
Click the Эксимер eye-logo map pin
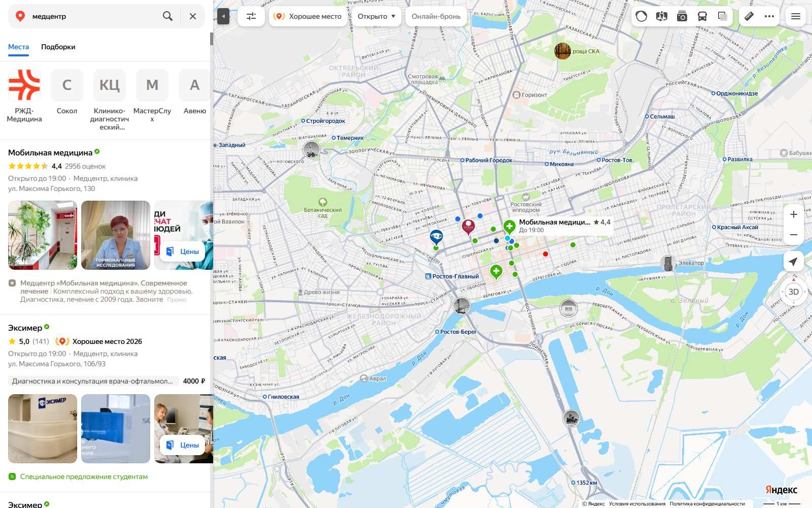coord(436,236)
